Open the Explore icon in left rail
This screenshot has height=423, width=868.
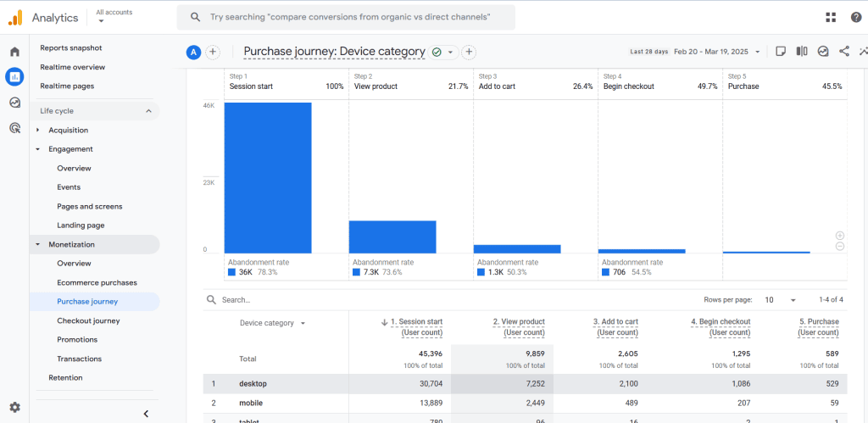(x=15, y=103)
